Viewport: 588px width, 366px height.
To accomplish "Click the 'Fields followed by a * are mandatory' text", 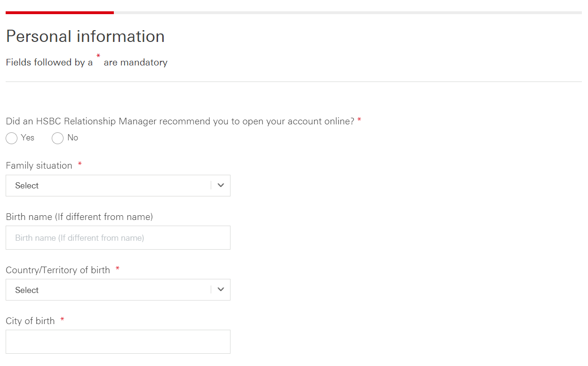I will [x=87, y=62].
